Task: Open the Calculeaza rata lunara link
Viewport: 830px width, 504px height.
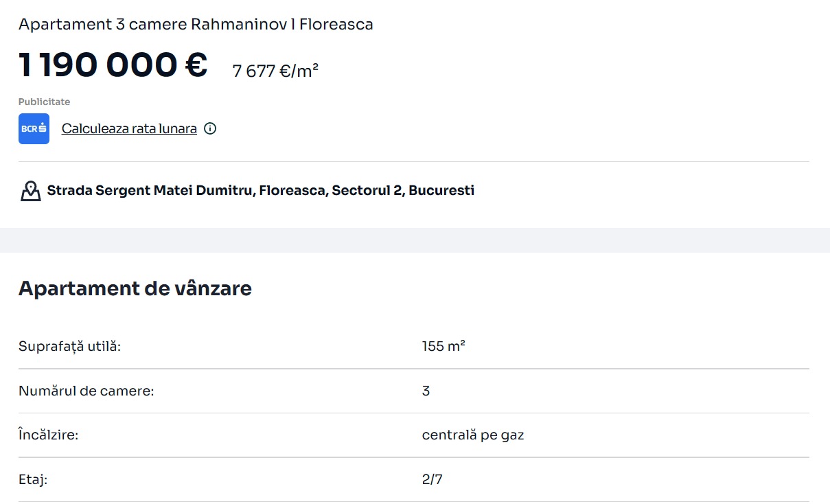Action: (x=129, y=128)
